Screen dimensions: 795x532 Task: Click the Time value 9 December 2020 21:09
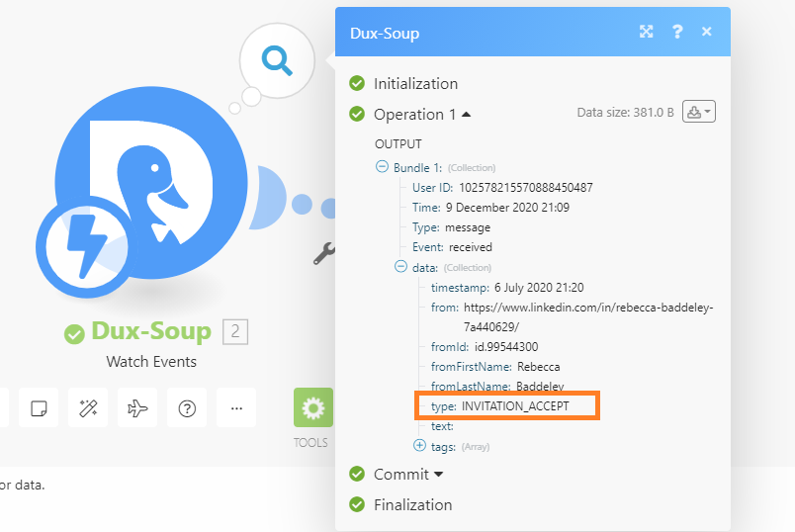point(507,208)
